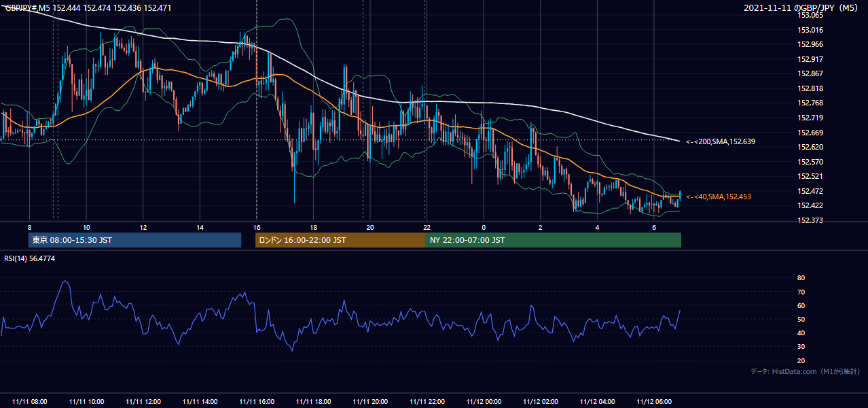The width and height of the screenshot is (868, 408).
Task: Click hour label 12 under price chart
Action: pos(143,227)
